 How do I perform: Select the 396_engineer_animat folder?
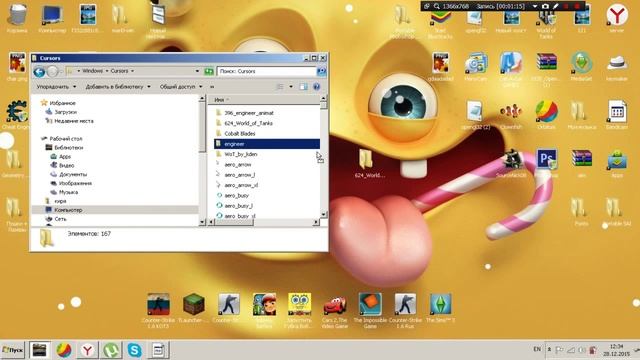pos(249,113)
